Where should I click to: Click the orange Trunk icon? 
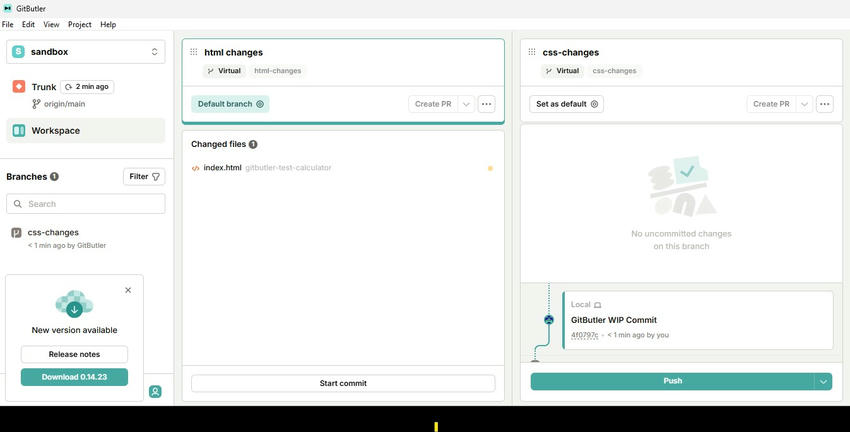[19, 86]
